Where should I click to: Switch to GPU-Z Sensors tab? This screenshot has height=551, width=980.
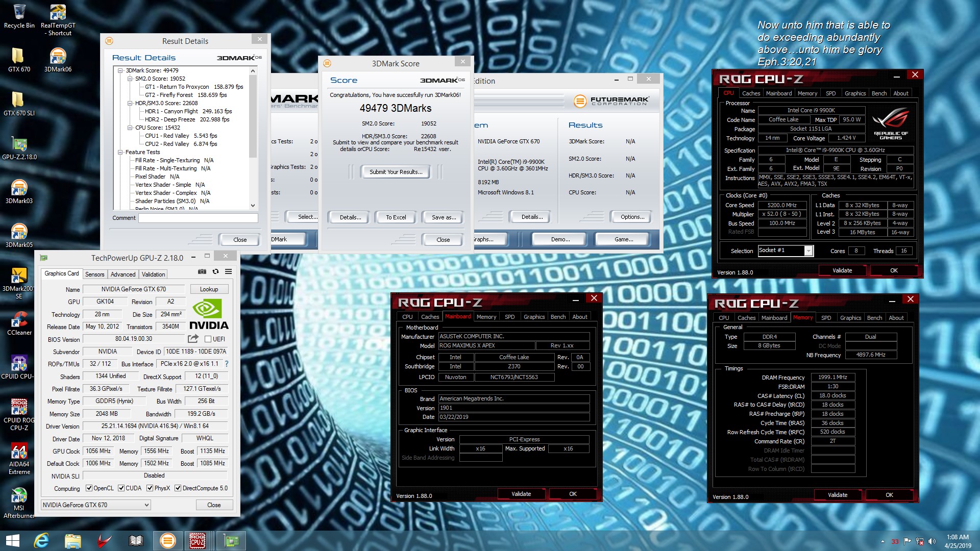tap(94, 274)
